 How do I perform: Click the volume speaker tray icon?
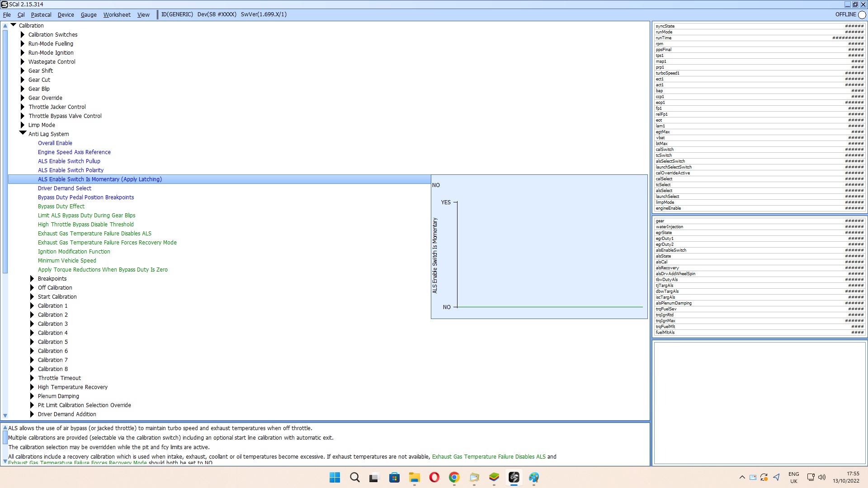point(822,477)
